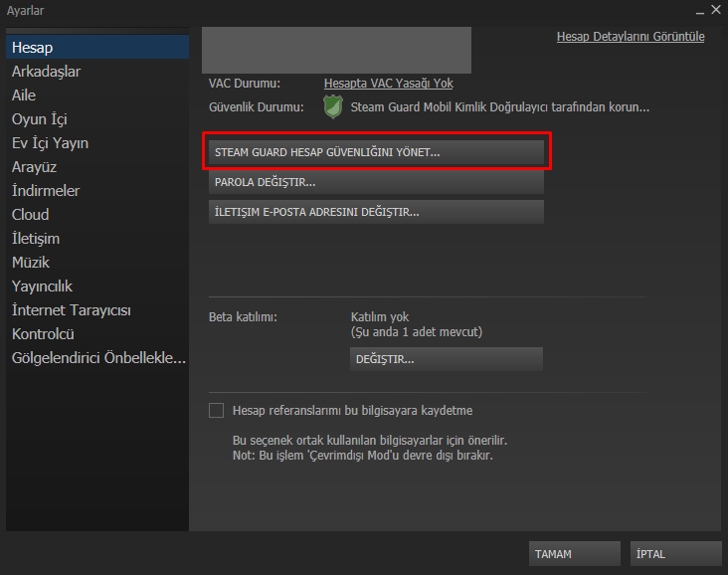Viewport: 728px width, 575px height.
Task: Click the Steam Guard green shield icon
Action: [333, 106]
